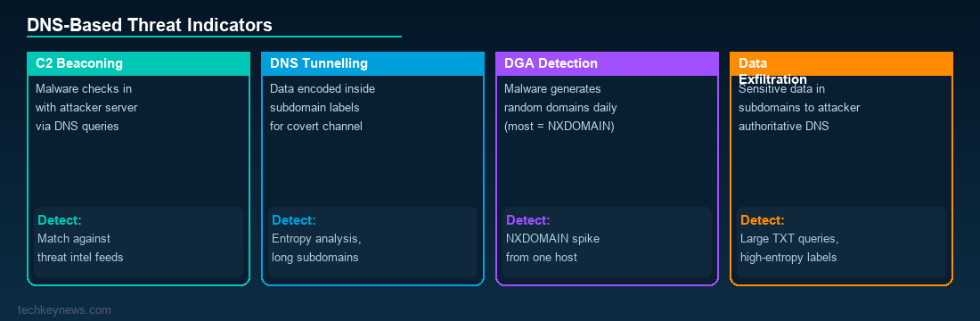Open the techkeynews.com watermark link
980x321 pixels.
pos(65,309)
